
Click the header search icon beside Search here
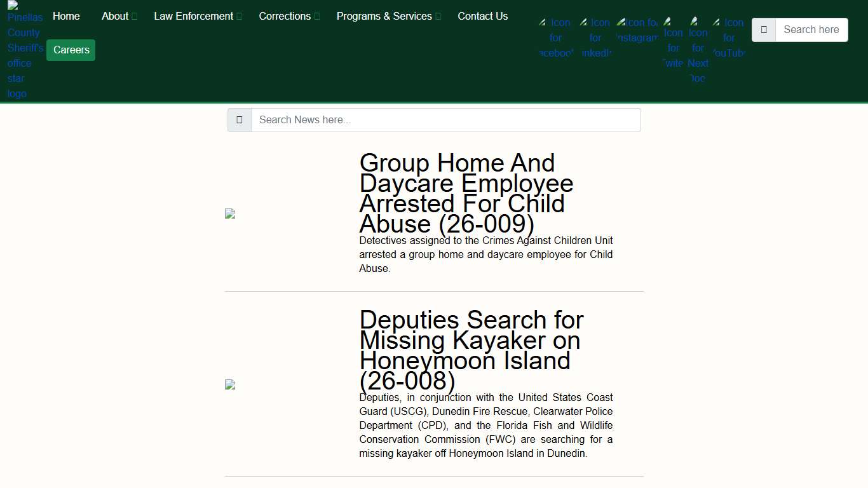tap(764, 30)
